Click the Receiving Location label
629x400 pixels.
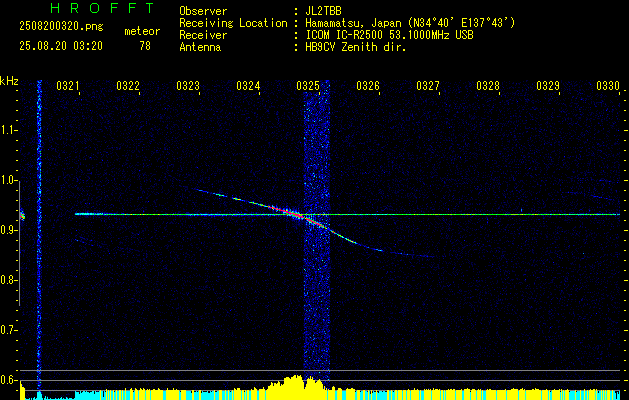pos(233,23)
